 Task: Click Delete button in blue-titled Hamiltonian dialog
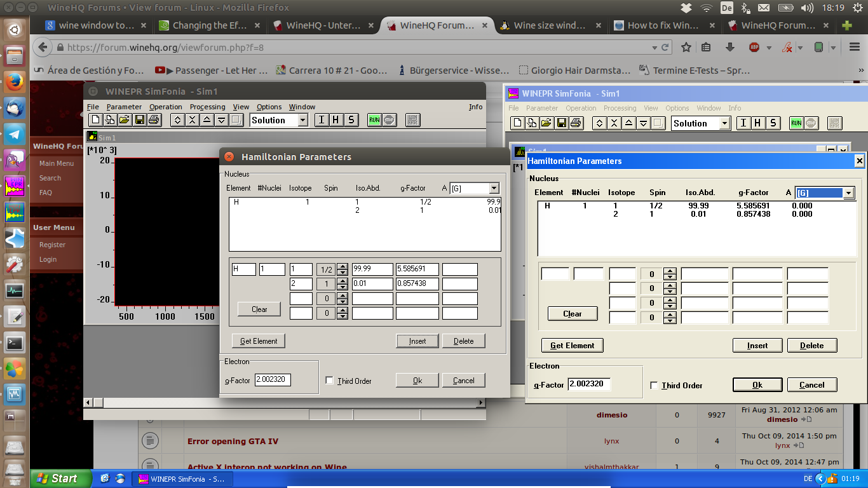pyautogui.click(x=812, y=346)
